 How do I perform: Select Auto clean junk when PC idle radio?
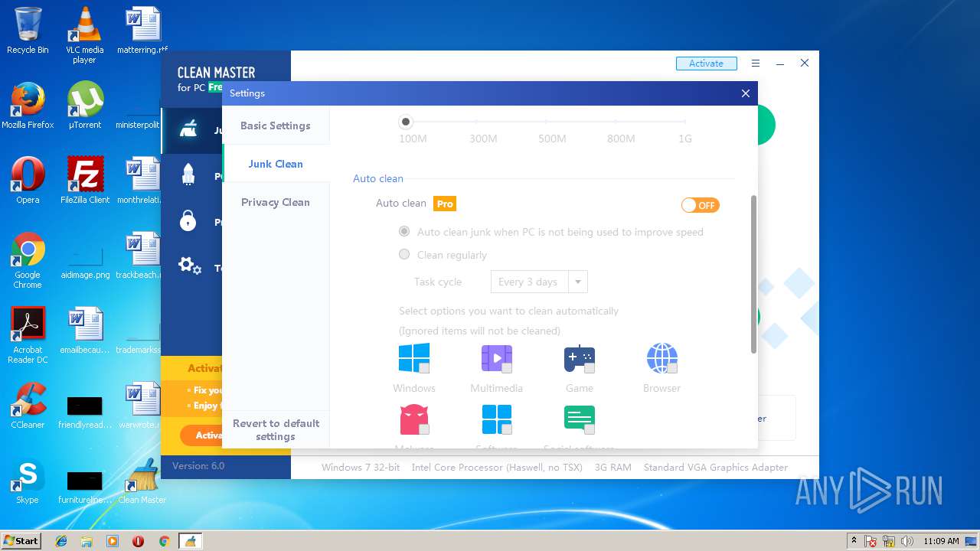(x=404, y=231)
